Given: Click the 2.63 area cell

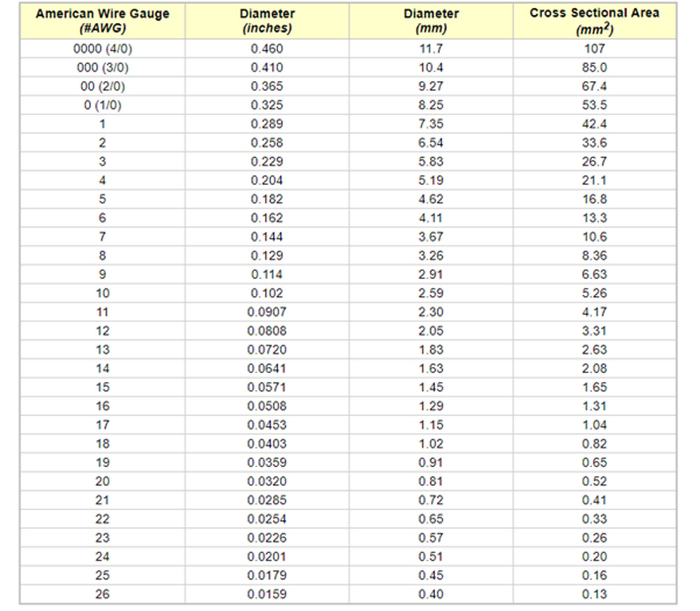Looking at the screenshot, I should (x=595, y=350).
